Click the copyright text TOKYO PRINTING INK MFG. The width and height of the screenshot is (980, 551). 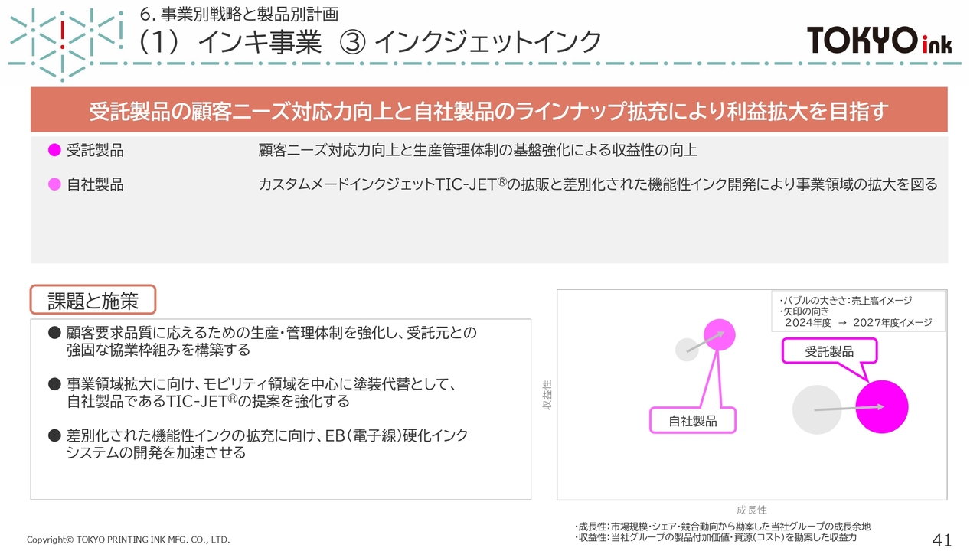(128, 540)
